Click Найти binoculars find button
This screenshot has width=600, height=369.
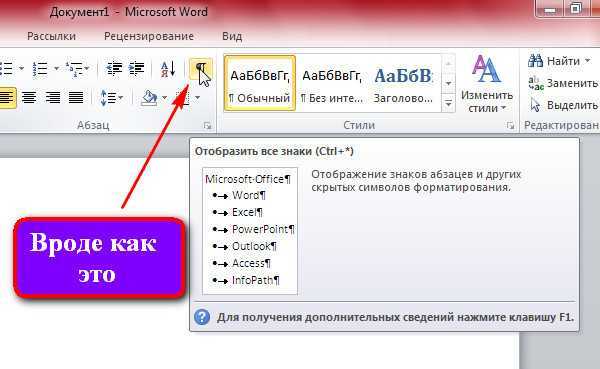click(x=553, y=61)
